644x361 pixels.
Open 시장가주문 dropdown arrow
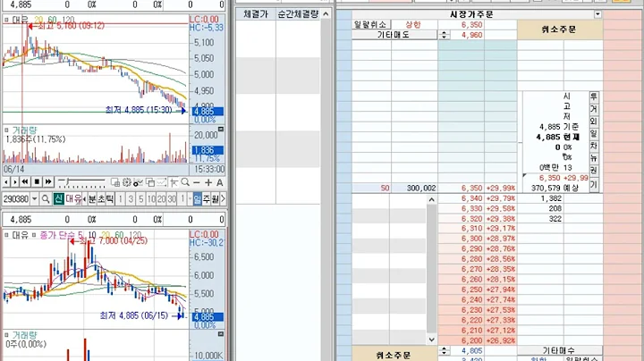pyautogui.click(x=597, y=14)
